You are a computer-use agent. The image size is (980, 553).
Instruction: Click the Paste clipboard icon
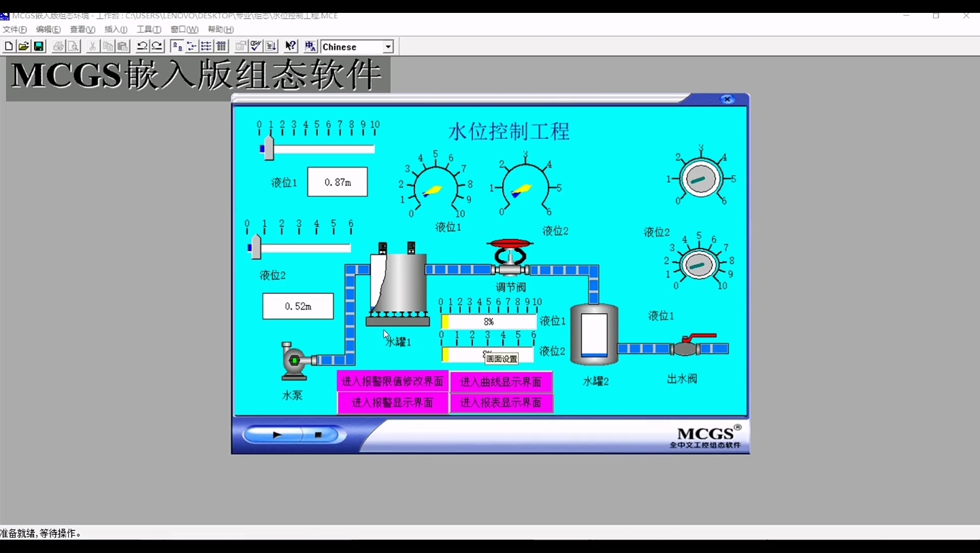click(x=123, y=46)
